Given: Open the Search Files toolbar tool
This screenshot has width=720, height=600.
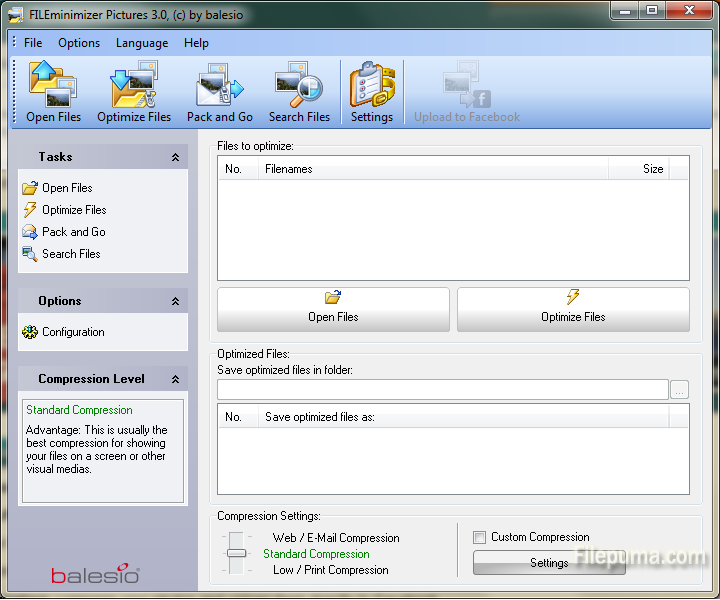Looking at the screenshot, I should (x=299, y=92).
